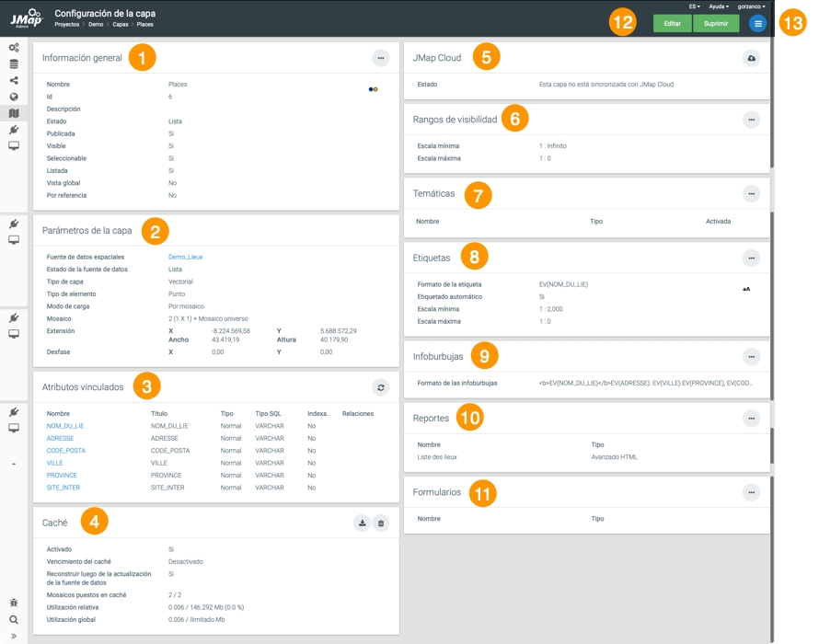
Task: Open the Ayuda dropdown menu
Action: 719,6
